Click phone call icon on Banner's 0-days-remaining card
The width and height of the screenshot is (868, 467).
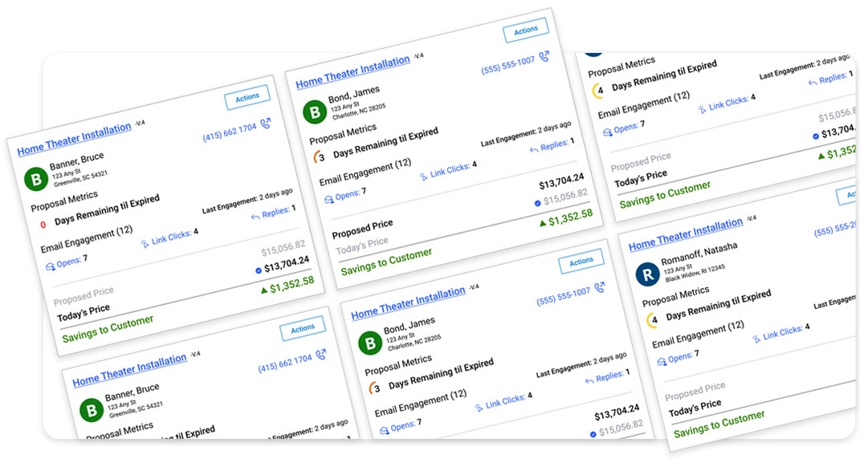coord(266,124)
